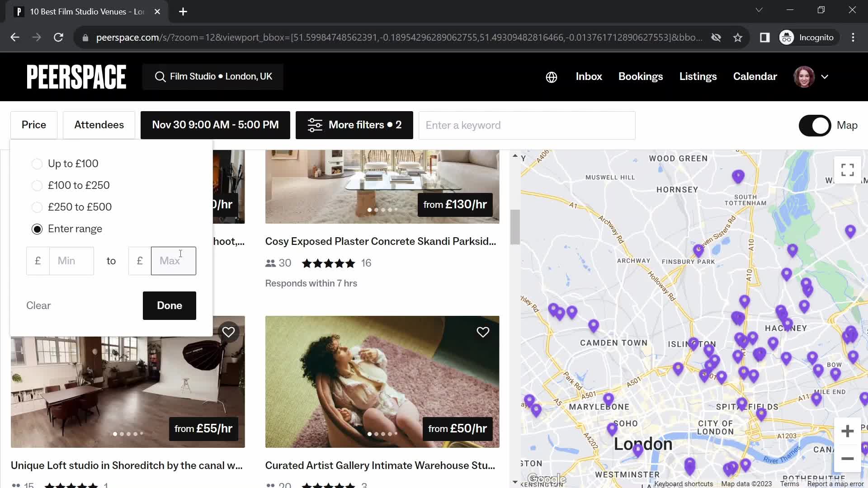Click the globe/language selector icon
The height and width of the screenshot is (488, 868).
550,76
